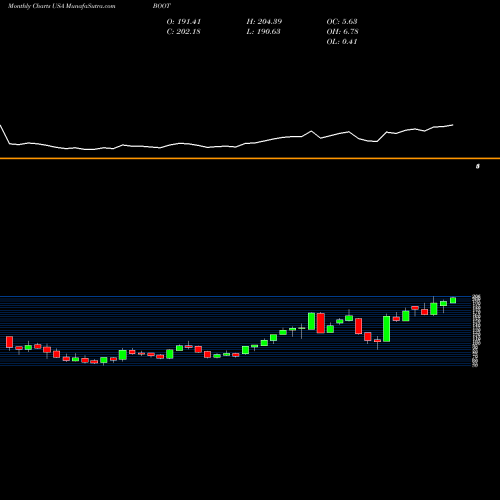Select the low price 'L: 190.63'
500x500 pixels.
(x=263, y=32)
